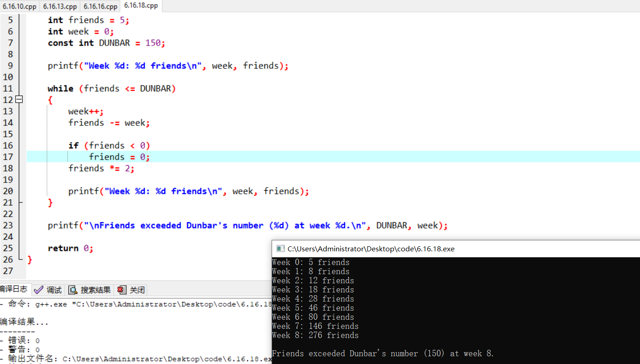Click the printf statement on line 20
Screen dimensions: 640x364
coord(189,191)
